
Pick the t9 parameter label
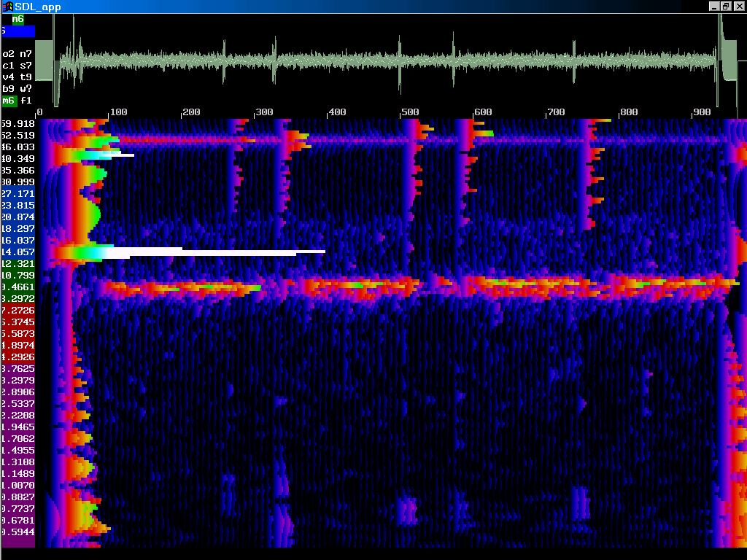point(26,77)
